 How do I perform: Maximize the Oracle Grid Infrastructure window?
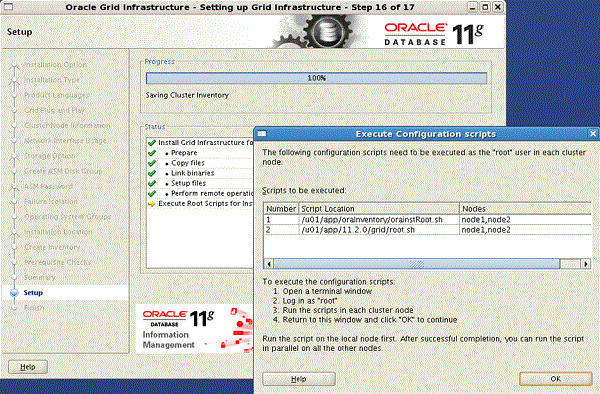click(485, 7)
